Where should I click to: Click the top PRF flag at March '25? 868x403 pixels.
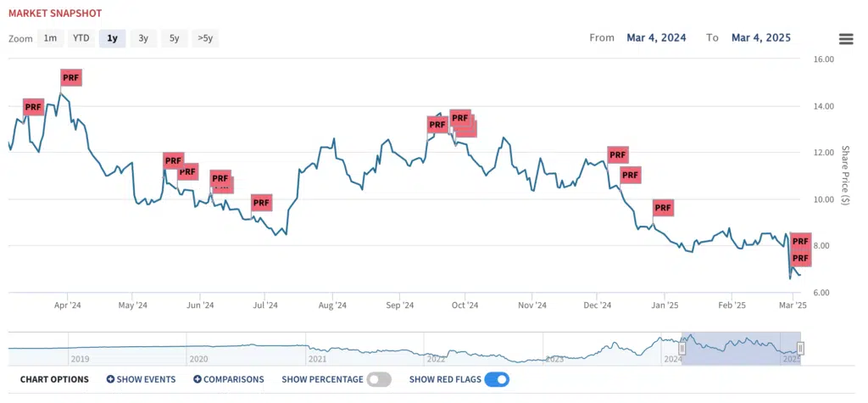coord(800,241)
